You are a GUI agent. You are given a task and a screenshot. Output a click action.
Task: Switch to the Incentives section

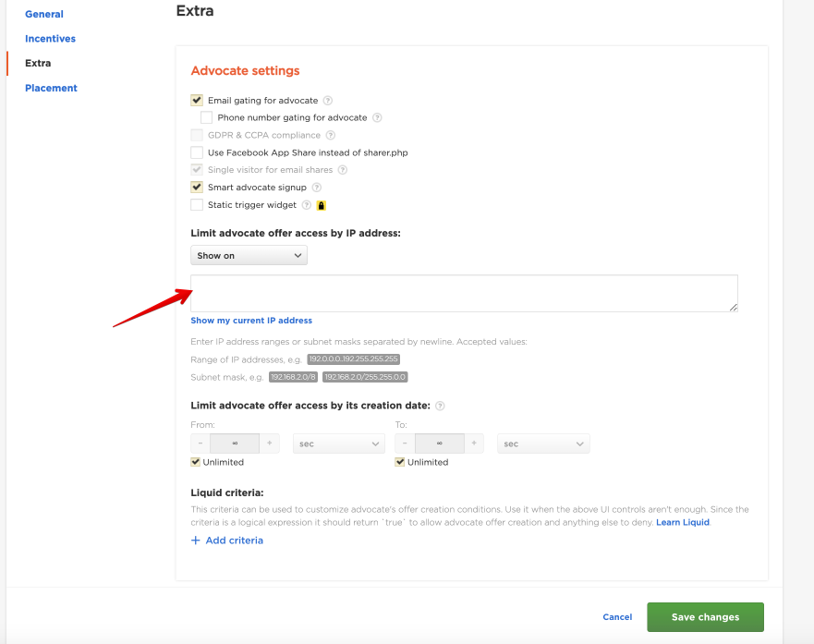pos(50,38)
